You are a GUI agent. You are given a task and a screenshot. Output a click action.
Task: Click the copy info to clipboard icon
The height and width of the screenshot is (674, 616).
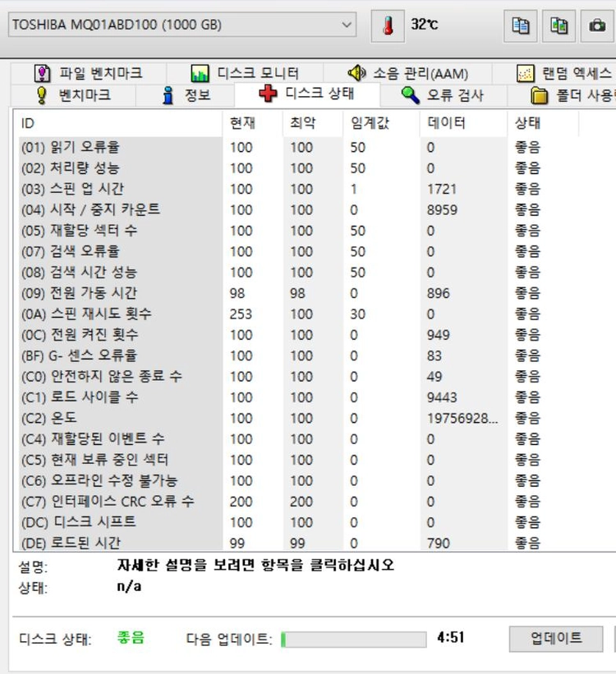[521, 25]
